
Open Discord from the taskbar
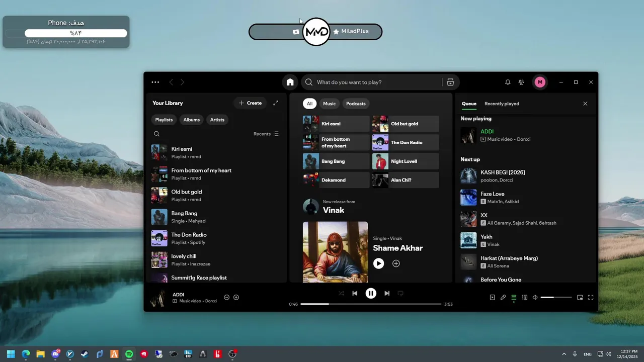point(55,354)
